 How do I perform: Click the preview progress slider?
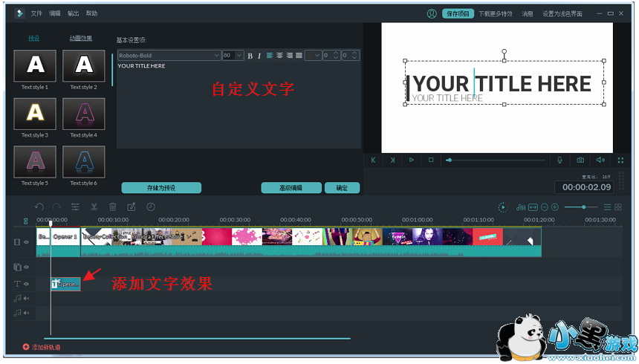[x=495, y=160]
